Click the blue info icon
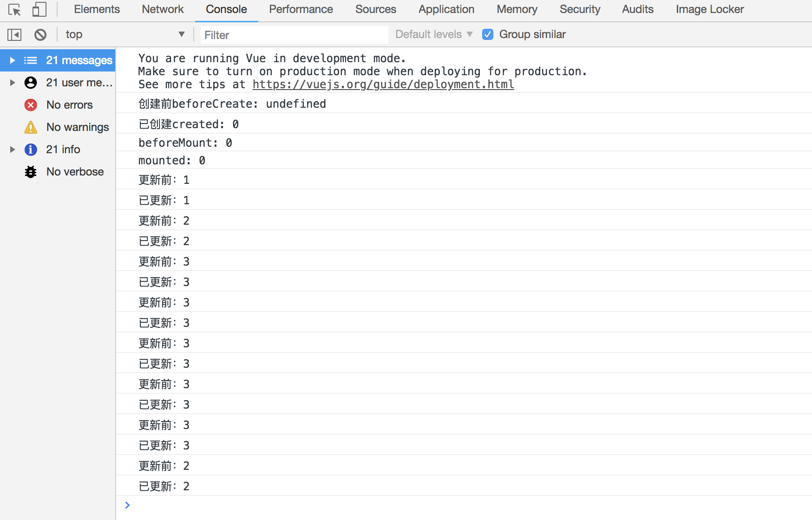The width and height of the screenshot is (812, 520). (31, 149)
